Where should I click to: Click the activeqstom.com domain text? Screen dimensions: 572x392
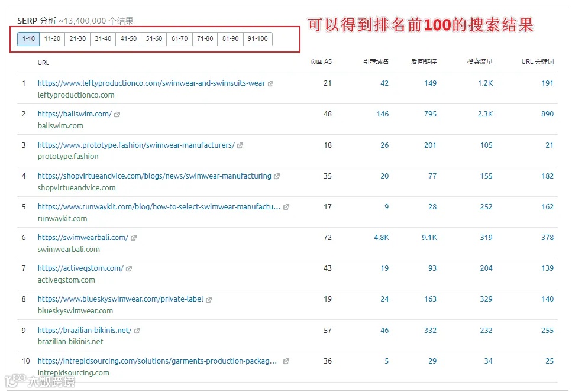pos(66,280)
